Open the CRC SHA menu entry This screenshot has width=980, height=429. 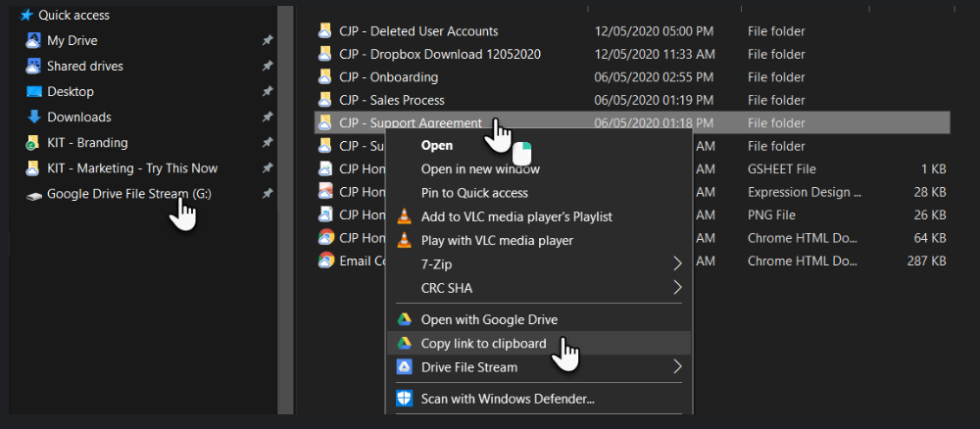coord(447,288)
